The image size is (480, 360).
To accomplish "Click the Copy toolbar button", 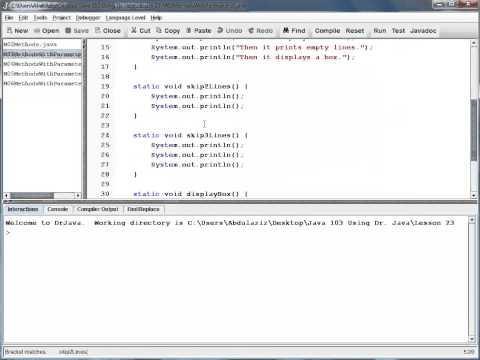I will pos(168,31).
